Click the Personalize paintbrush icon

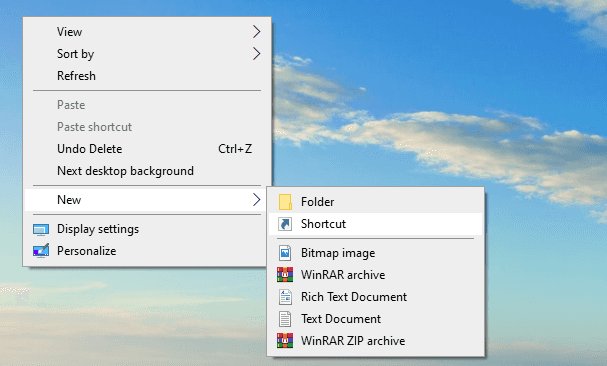click(41, 251)
